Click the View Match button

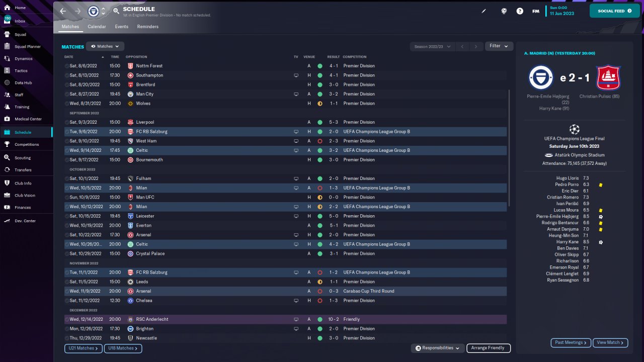point(610,342)
